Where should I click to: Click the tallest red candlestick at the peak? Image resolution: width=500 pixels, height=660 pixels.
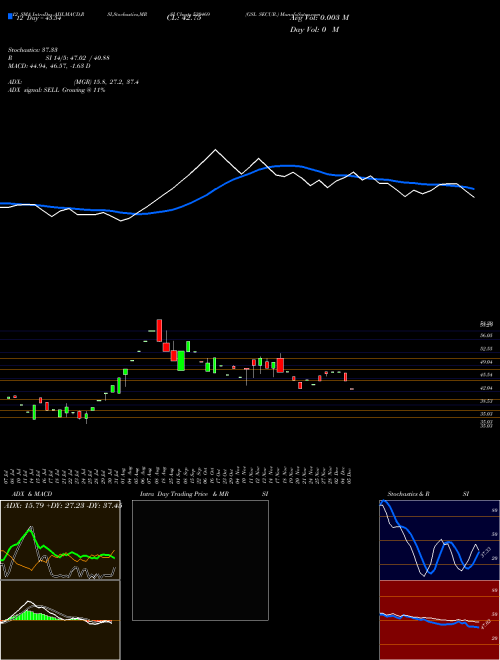pyautogui.click(x=159, y=330)
